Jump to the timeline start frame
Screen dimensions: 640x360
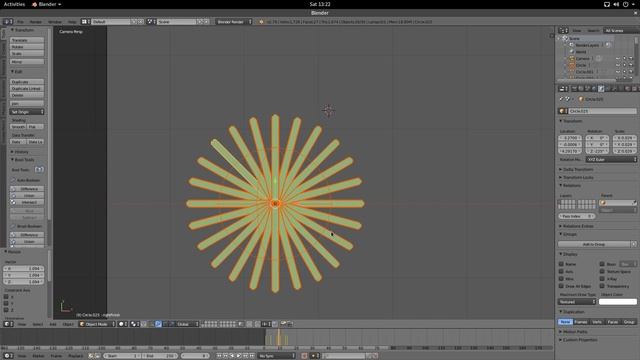pyautogui.click(x=219, y=356)
